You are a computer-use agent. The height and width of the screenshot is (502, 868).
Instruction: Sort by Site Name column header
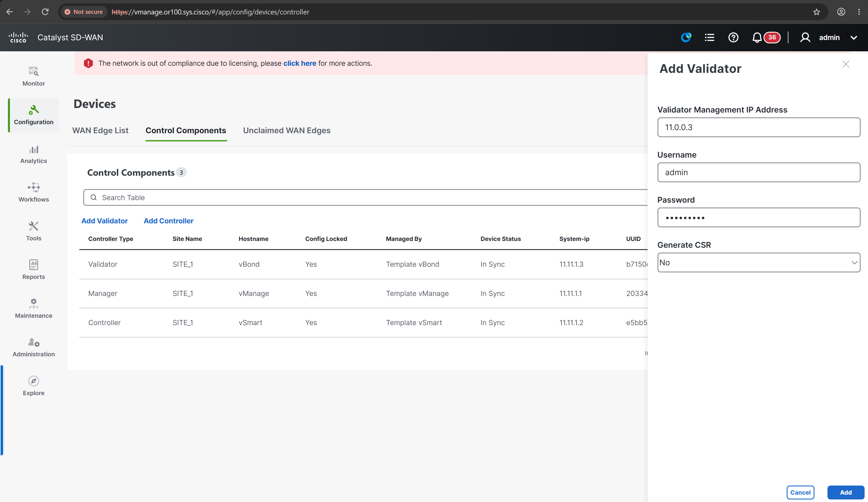click(x=187, y=239)
